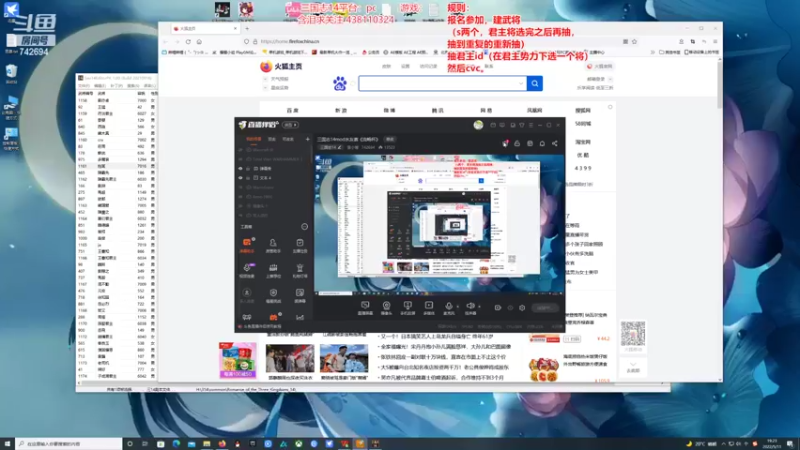This screenshot has width=800, height=450.
Task: Open the orange gift tool in the toolbox
Action: (273, 317)
